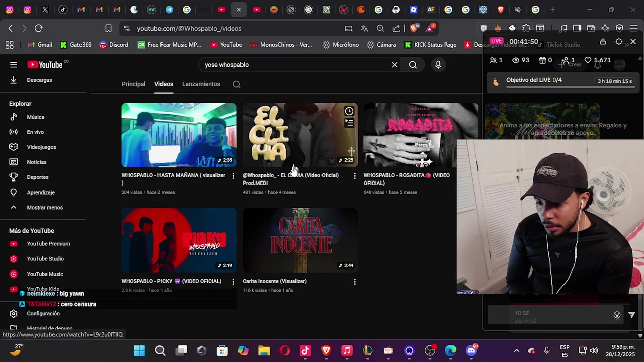Screen dimensions: 644x362
Task: Open options menu for EL CLIMA video
Action: pos(355,176)
